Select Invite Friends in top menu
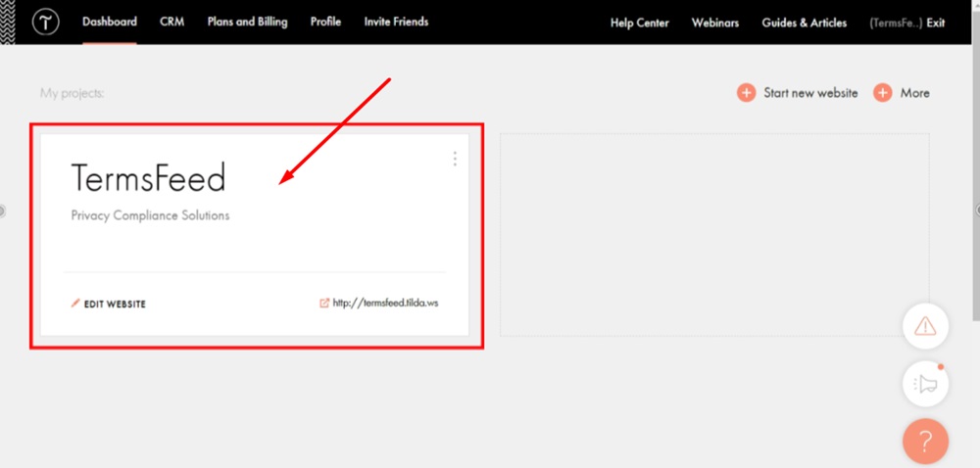This screenshot has width=980, height=468. (x=396, y=22)
